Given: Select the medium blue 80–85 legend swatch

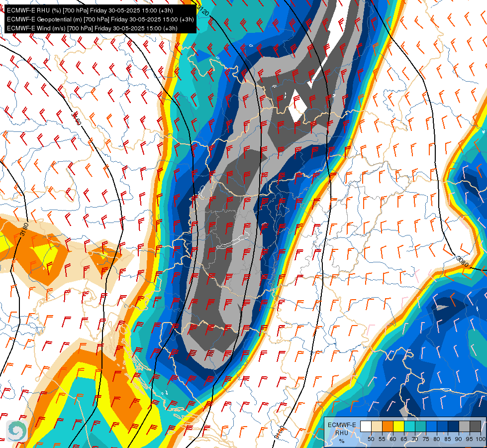Looking at the screenshot, I should [x=442, y=427].
